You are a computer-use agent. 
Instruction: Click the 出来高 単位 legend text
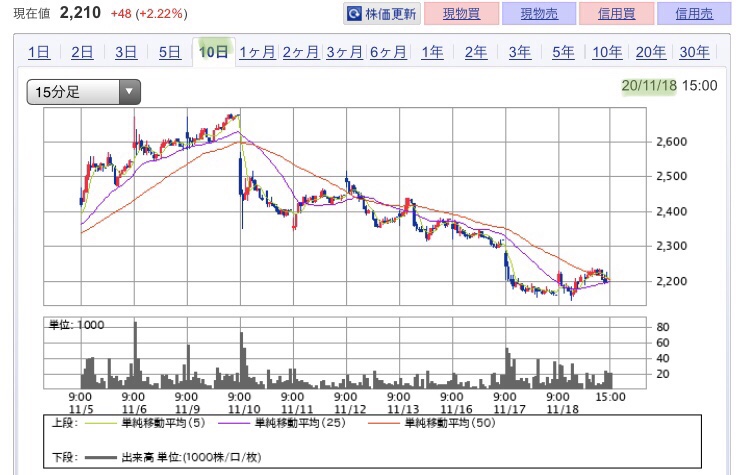tap(191, 457)
